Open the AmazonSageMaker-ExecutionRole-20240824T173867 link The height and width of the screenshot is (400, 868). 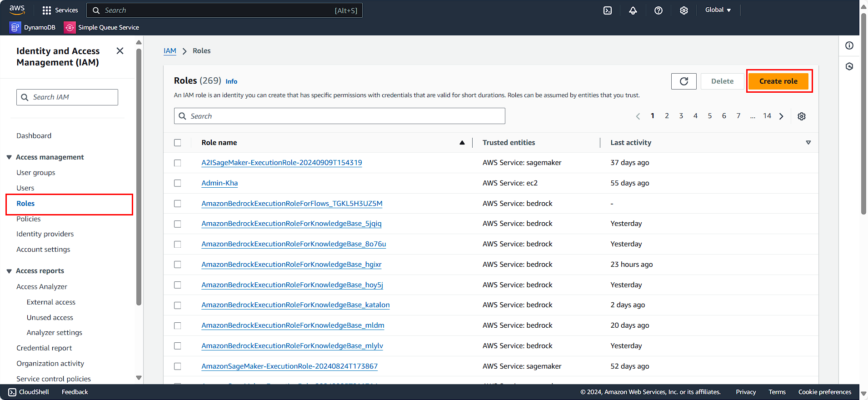click(x=289, y=366)
